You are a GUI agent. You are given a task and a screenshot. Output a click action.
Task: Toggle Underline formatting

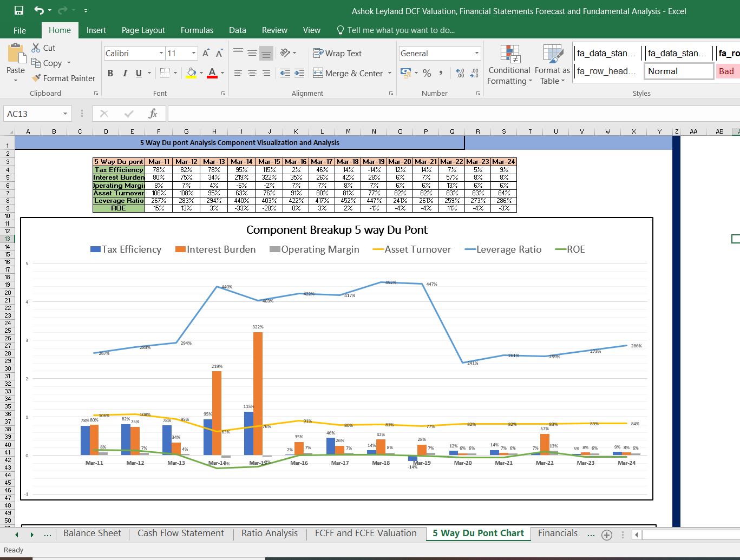point(139,73)
